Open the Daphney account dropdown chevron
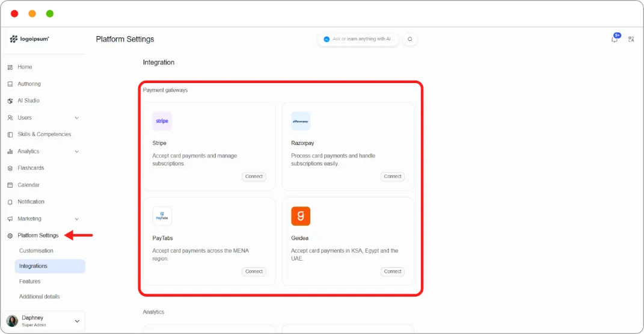The image size is (644, 334). click(77, 321)
